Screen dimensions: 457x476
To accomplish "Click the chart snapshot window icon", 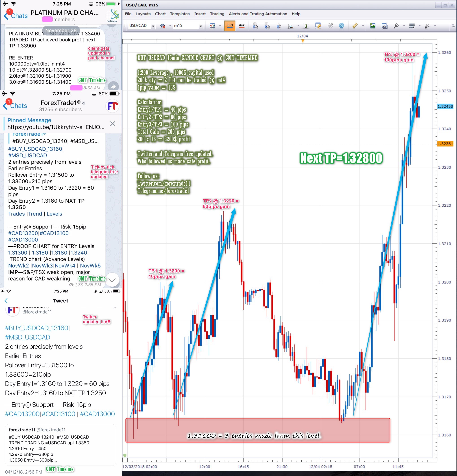I will pos(384,26).
